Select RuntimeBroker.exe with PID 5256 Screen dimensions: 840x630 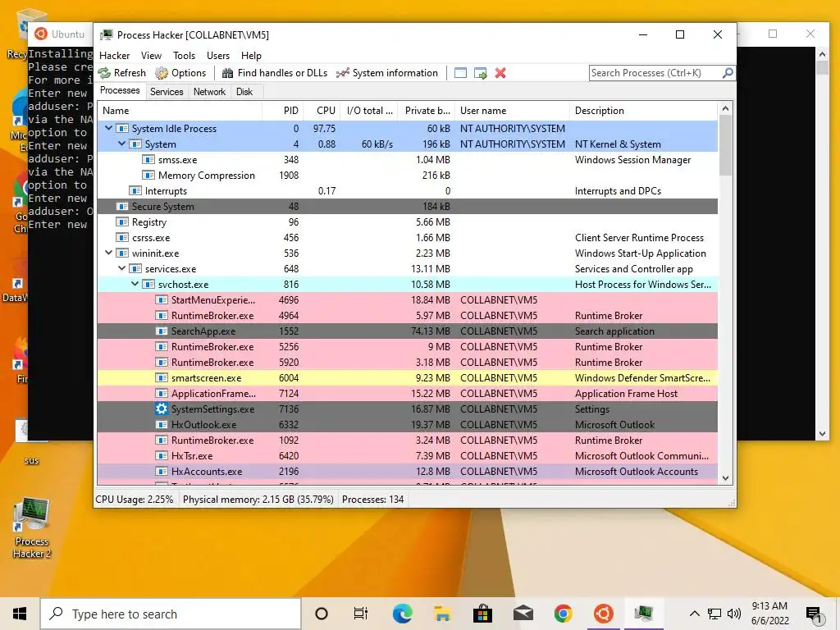tap(407, 347)
